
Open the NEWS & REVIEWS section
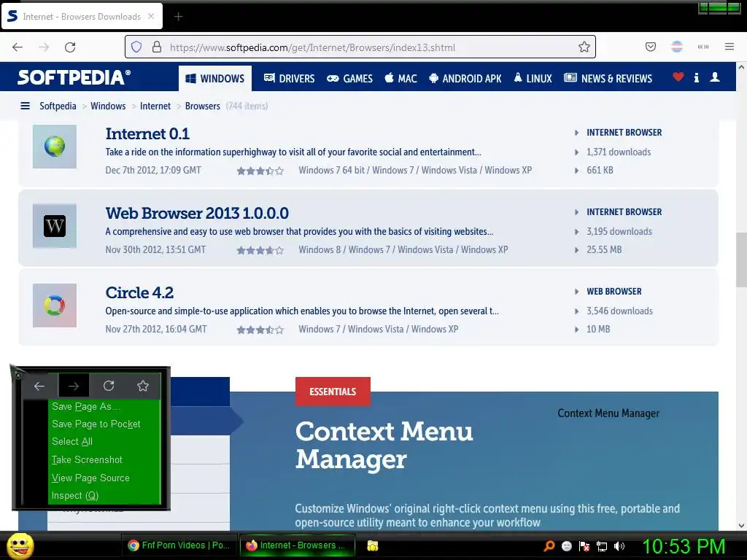click(x=608, y=79)
